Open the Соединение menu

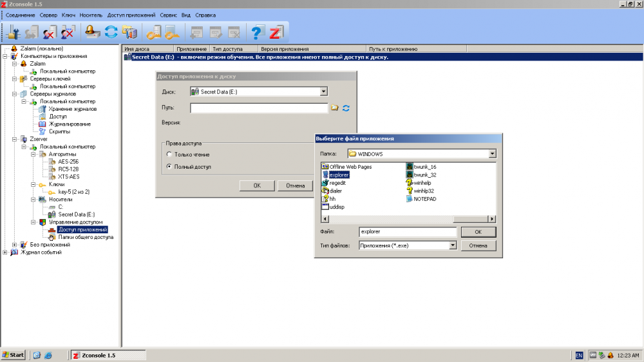click(x=20, y=15)
